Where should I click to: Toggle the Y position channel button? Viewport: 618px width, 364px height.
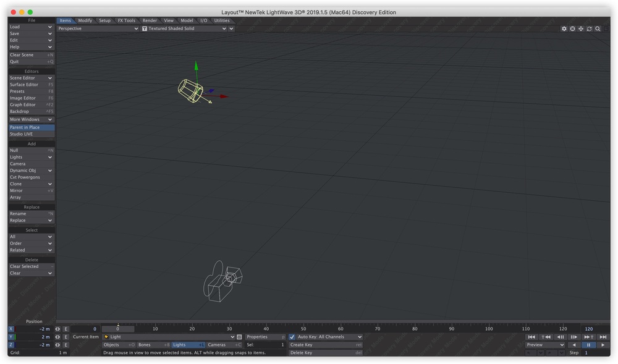coord(11,337)
